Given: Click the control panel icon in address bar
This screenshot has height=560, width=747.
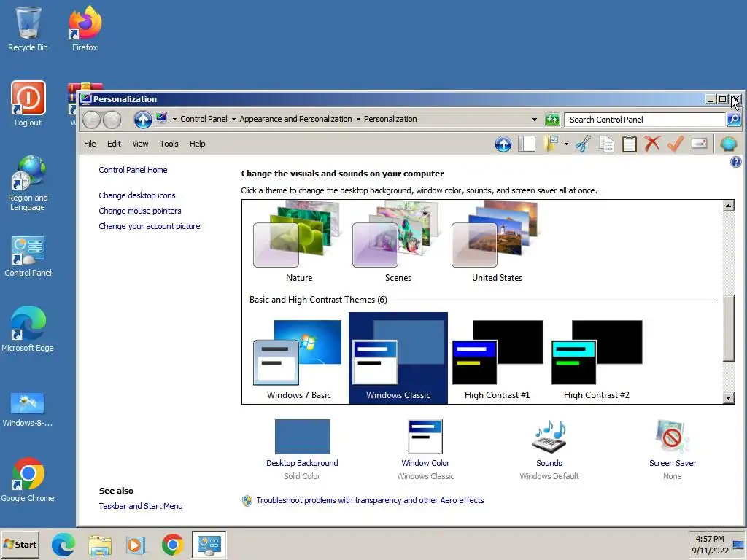Looking at the screenshot, I should [161, 119].
